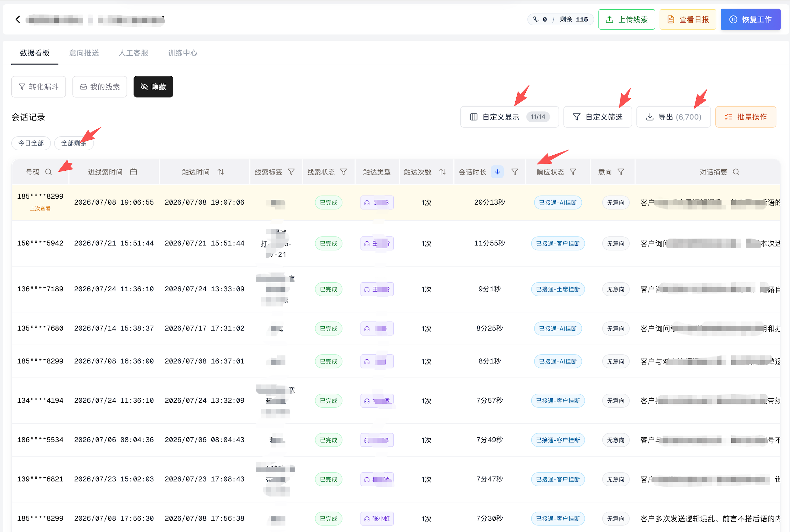Click touch time 2026/07/17 17:31:02
790x532 pixels.
[x=205, y=328]
